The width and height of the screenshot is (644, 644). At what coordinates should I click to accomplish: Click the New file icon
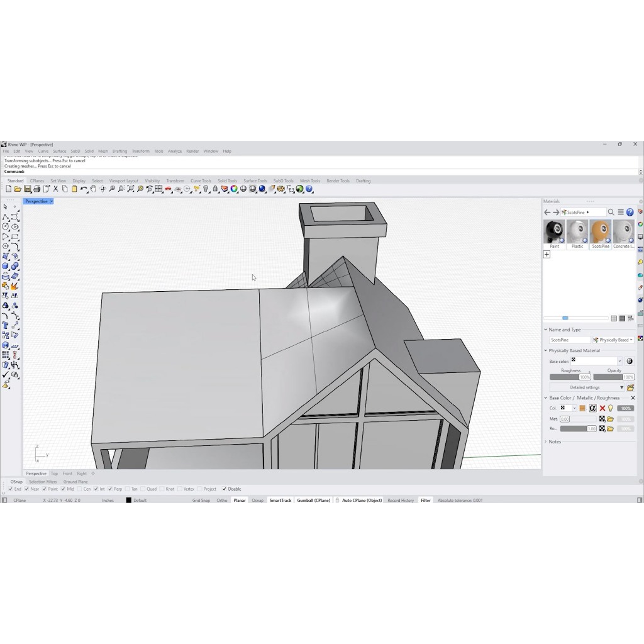click(x=9, y=189)
